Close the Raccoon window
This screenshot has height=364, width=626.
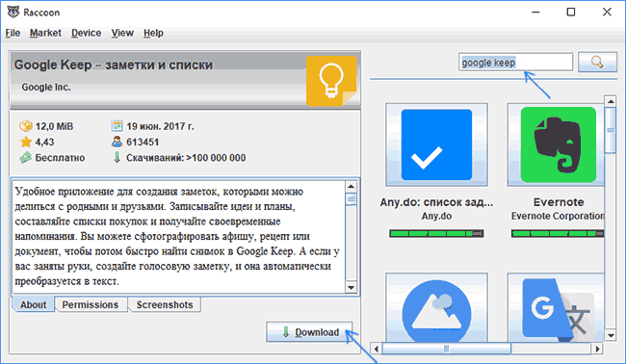point(607,12)
